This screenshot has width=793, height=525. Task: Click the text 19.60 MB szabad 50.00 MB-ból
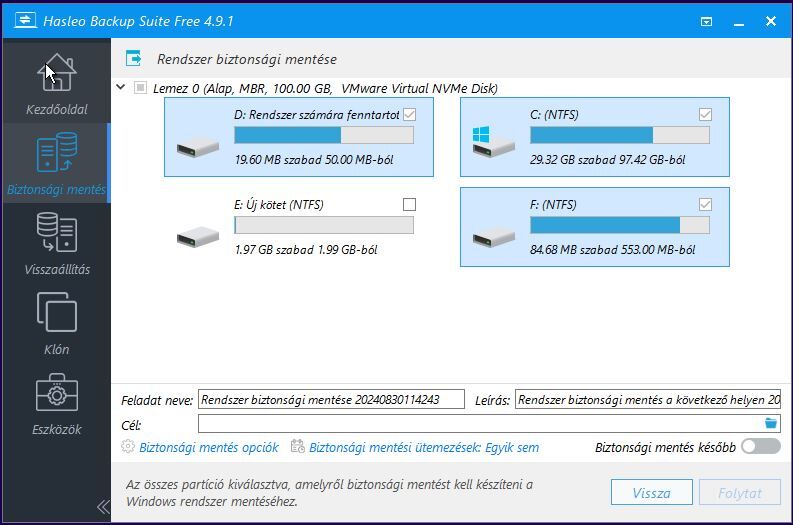click(x=314, y=160)
